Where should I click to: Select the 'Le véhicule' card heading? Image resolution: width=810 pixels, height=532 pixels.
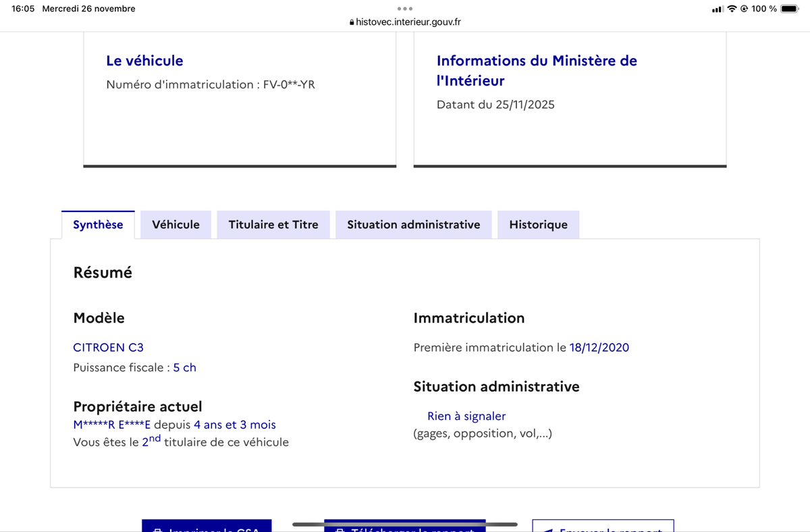(144, 61)
